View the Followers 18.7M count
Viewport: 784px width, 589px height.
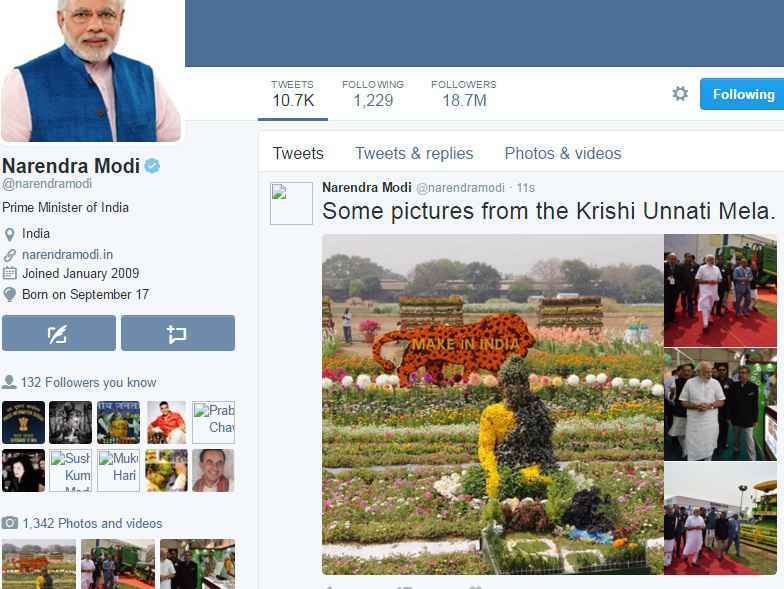point(464,94)
